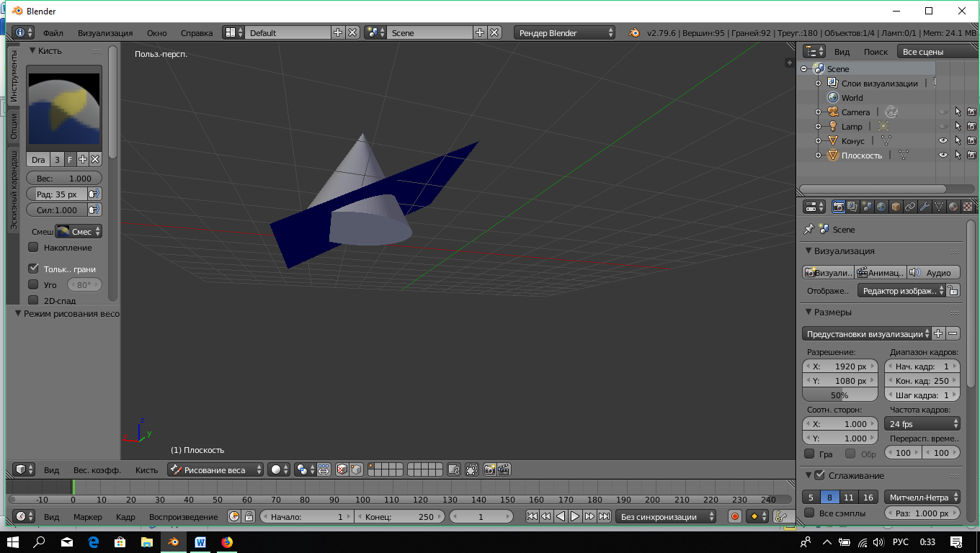Screen dimensions: 980x553
Task: Uncheck the Сглаживание checkbox
Action: click(x=819, y=475)
